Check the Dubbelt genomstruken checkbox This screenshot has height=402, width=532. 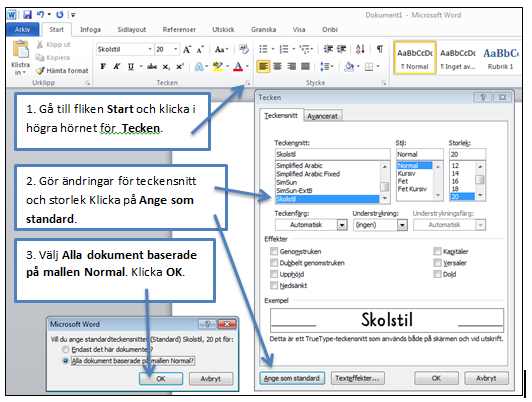[274, 263]
